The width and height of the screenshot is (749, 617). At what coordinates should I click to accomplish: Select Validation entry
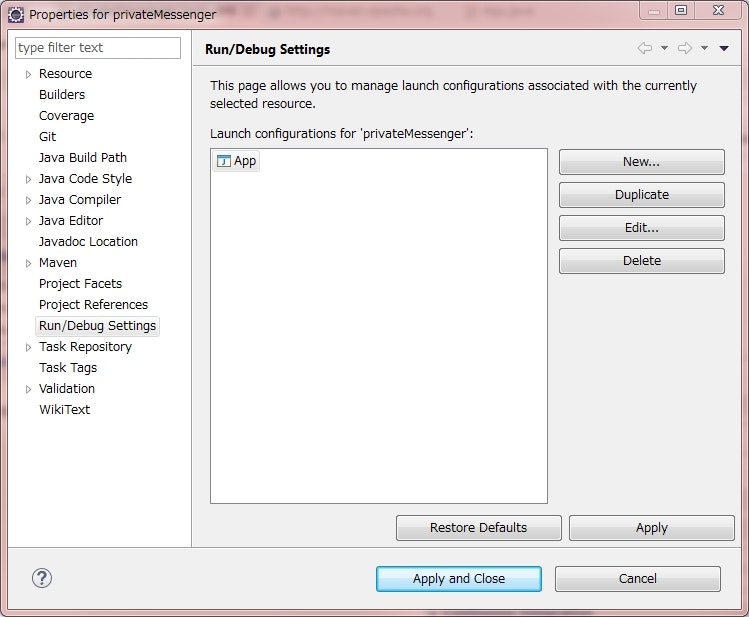(67, 389)
